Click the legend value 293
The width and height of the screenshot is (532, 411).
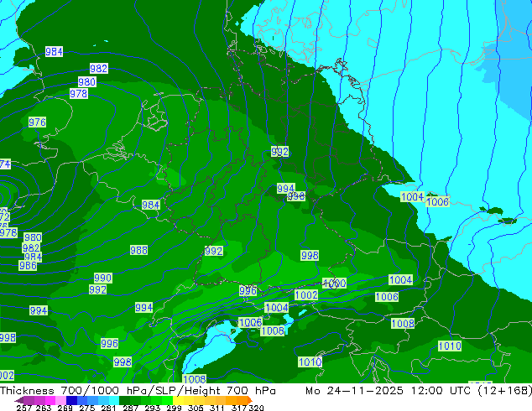point(153,408)
